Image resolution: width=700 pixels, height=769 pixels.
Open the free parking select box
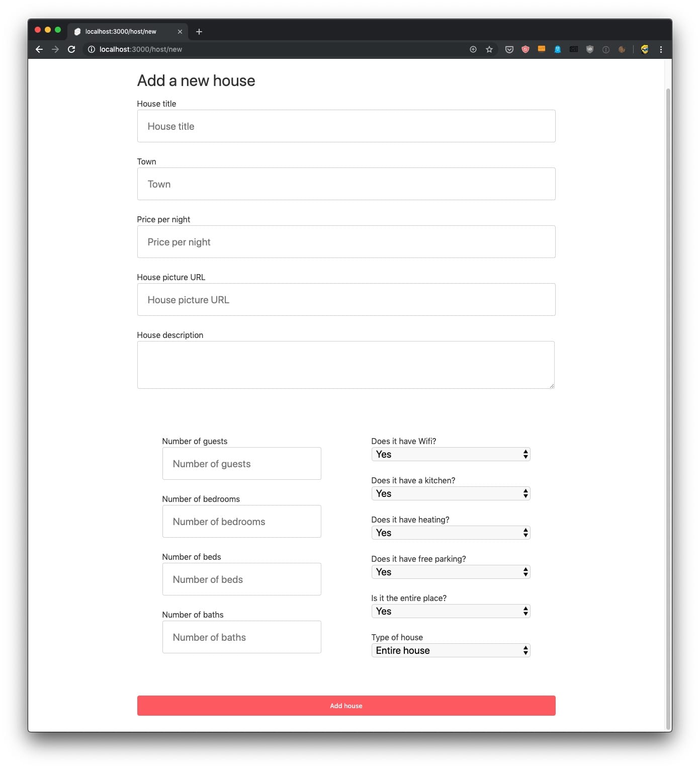(450, 572)
